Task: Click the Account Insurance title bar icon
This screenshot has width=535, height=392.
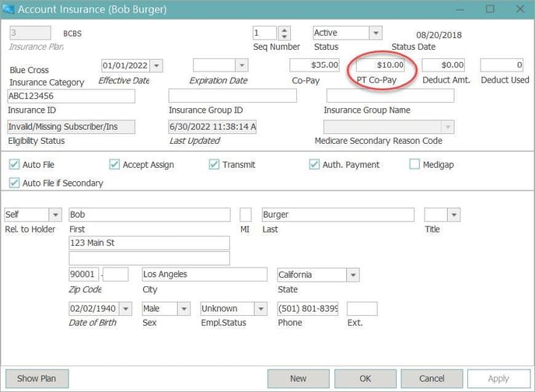Action: (x=10, y=9)
